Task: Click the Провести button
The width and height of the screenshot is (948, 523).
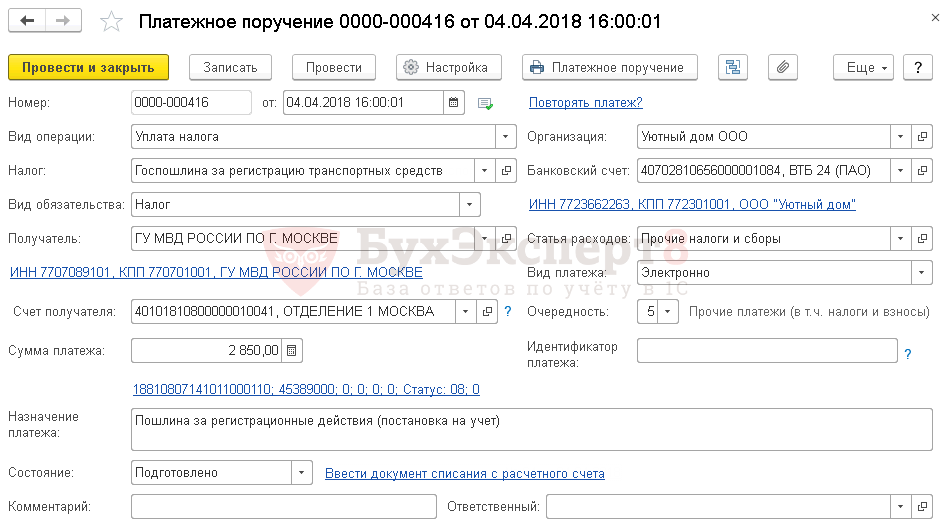Action: pyautogui.click(x=334, y=67)
